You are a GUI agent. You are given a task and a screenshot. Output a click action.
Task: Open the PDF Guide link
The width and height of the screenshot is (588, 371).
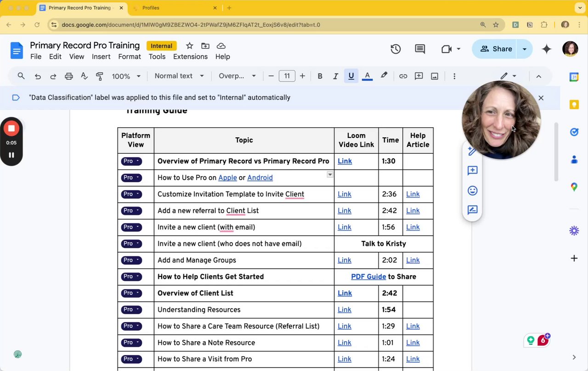[368, 276]
